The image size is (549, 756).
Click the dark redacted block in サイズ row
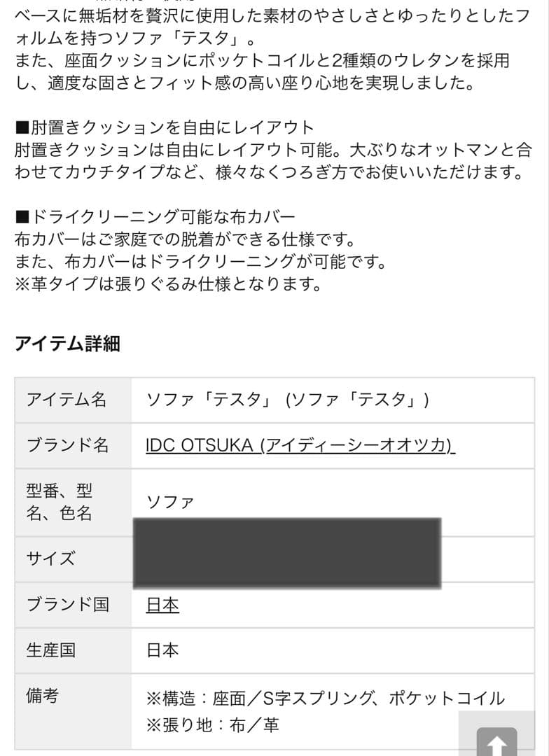(287, 553)
